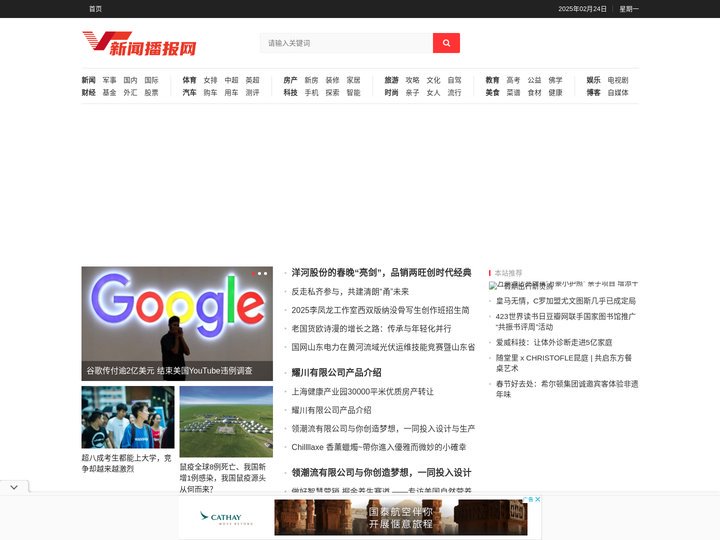This screenshot has height=540, width=720.
Task: Open the 高考 subcategory
Action: [x=513, y=80]
